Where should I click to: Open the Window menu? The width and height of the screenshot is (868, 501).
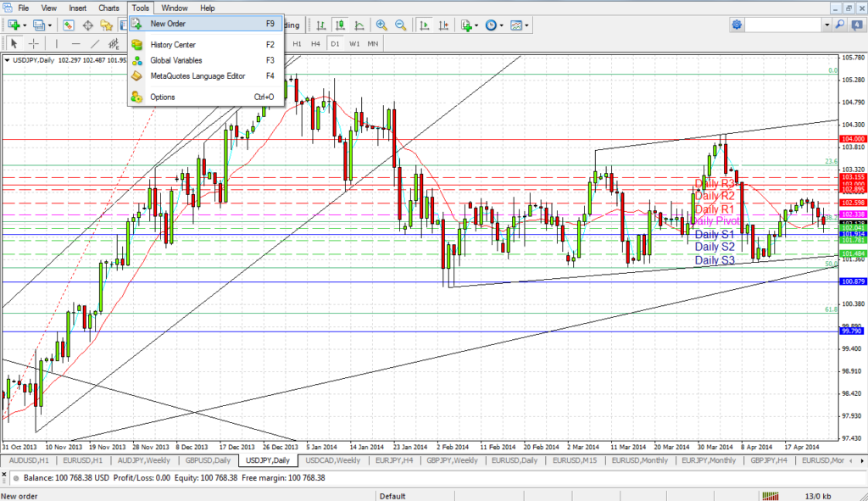(x=175, y=8)
